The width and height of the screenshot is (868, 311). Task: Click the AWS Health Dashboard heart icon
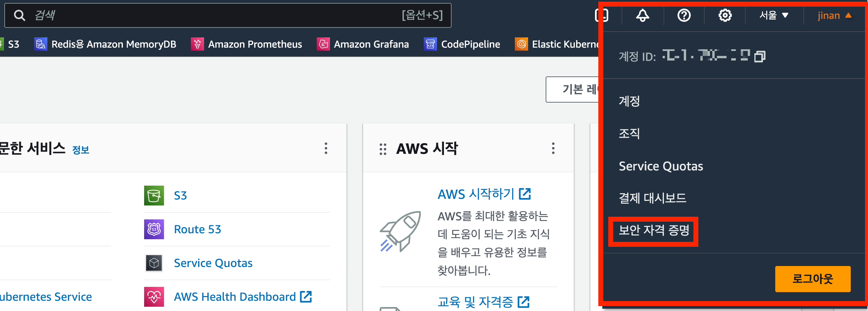154,296
